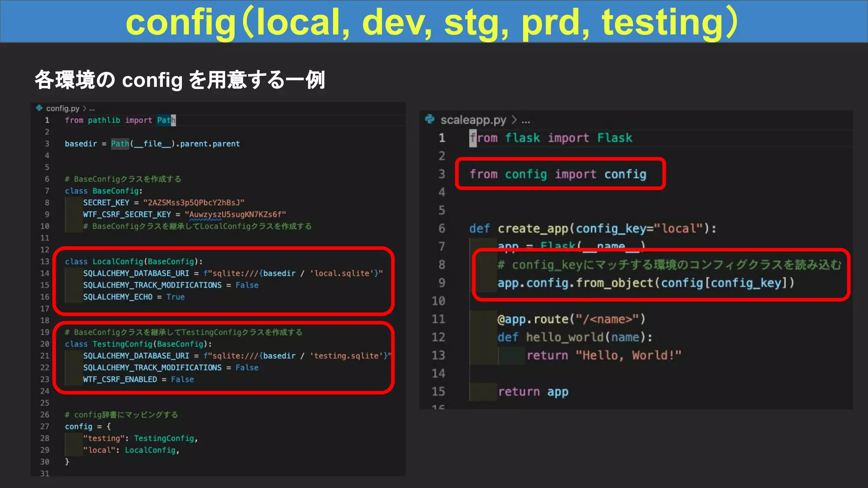Click the slide title 'config(local, dev, stg, prd, testing)'

coord(433,22)
